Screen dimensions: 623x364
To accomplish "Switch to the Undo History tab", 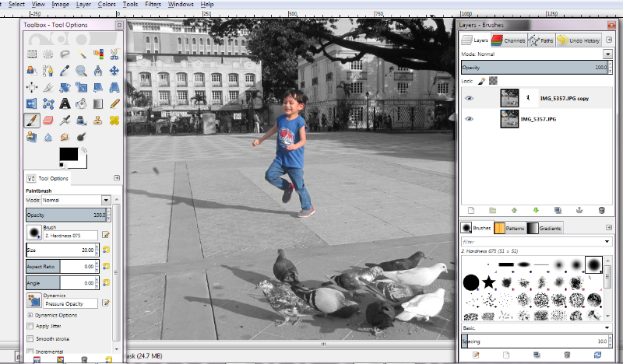I will coord(579,40).
